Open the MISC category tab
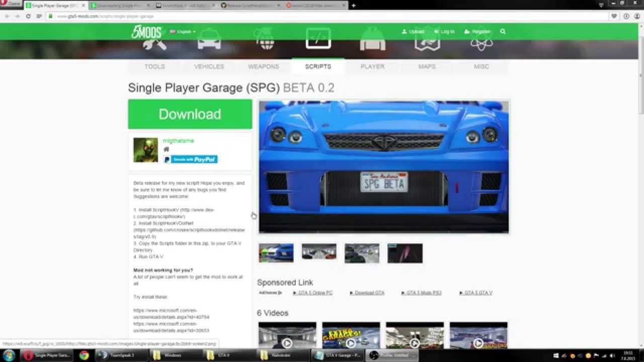This screenshot has height=362, width=644. [481, 66]
